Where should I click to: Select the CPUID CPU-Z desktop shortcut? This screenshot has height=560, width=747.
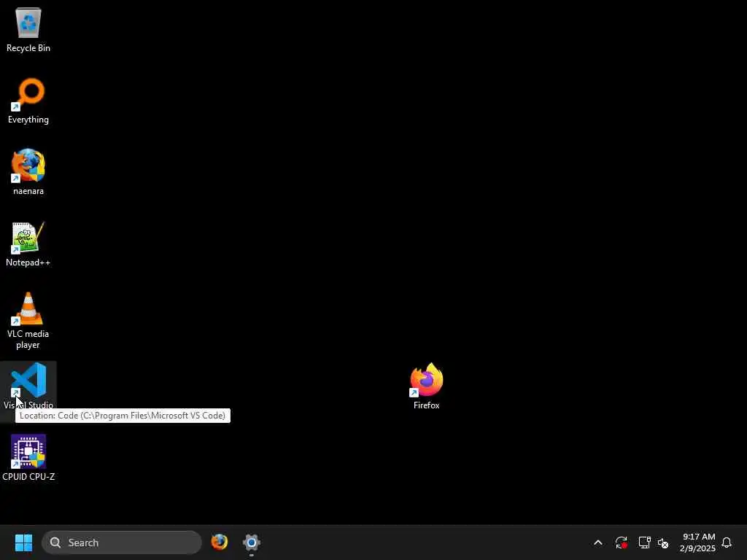tap(28, 458)
